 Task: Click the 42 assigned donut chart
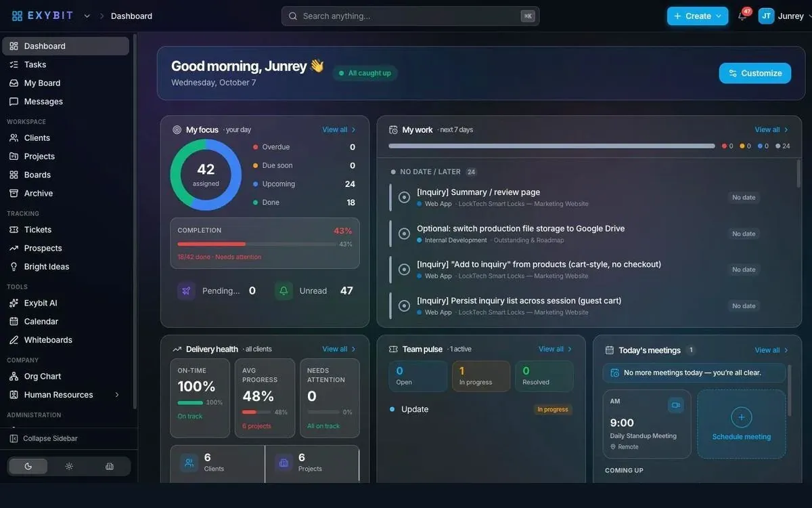point(206,175)
